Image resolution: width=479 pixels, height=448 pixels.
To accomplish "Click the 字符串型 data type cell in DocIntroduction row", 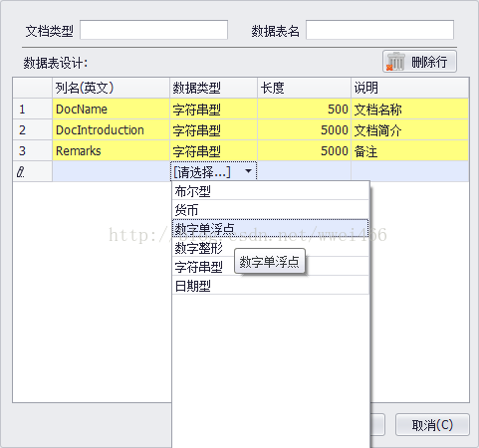I will click(213, 130).
